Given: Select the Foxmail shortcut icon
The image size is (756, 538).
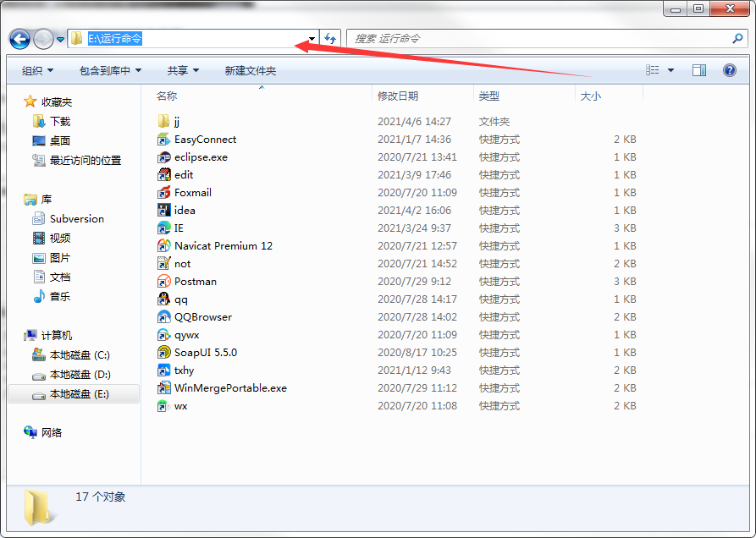Looking at the screenshot, I should [164, 192].
